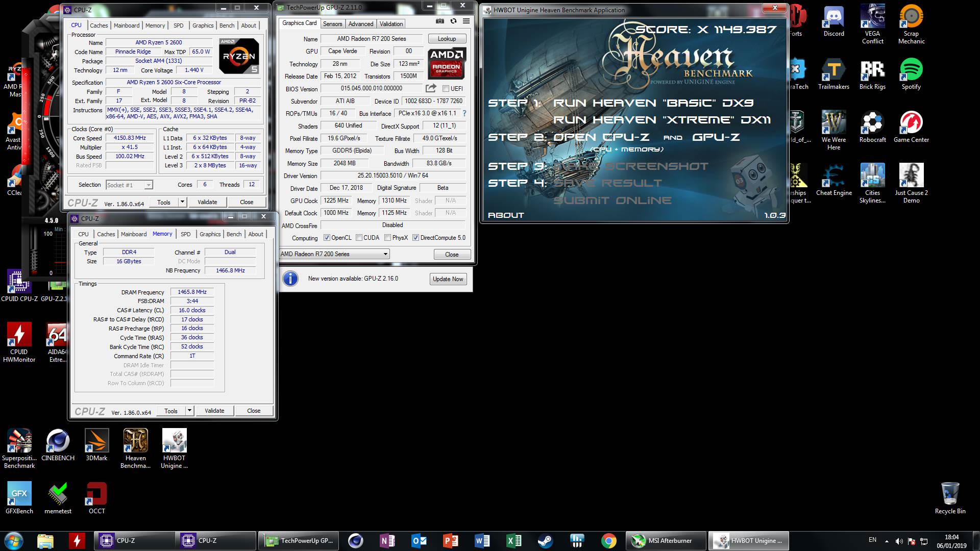Toggle the DirectCompute 5.0 checkbox
This screenshot has height=551, width=980.
[415, 238]
